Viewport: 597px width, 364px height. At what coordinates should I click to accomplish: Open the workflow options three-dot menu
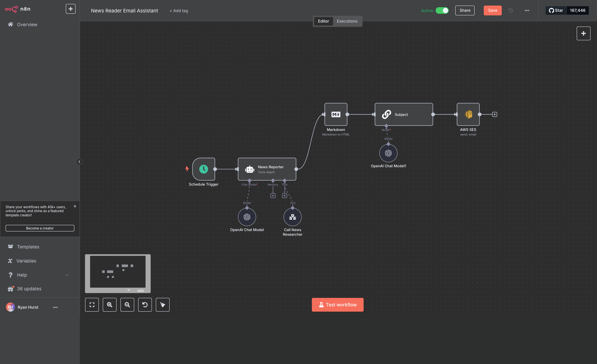pyautogui.click(x=527, y=10)
